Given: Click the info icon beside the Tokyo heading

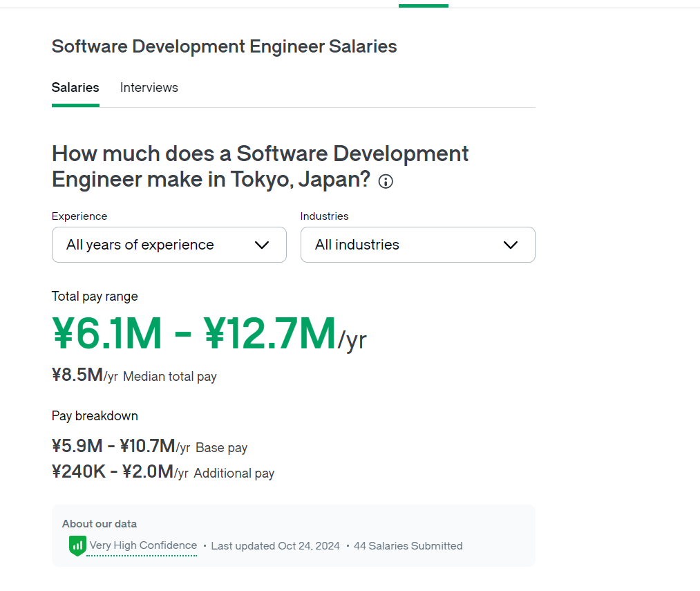Looking at the screenshot, I should pyautogui.click(x=386, y=182).
